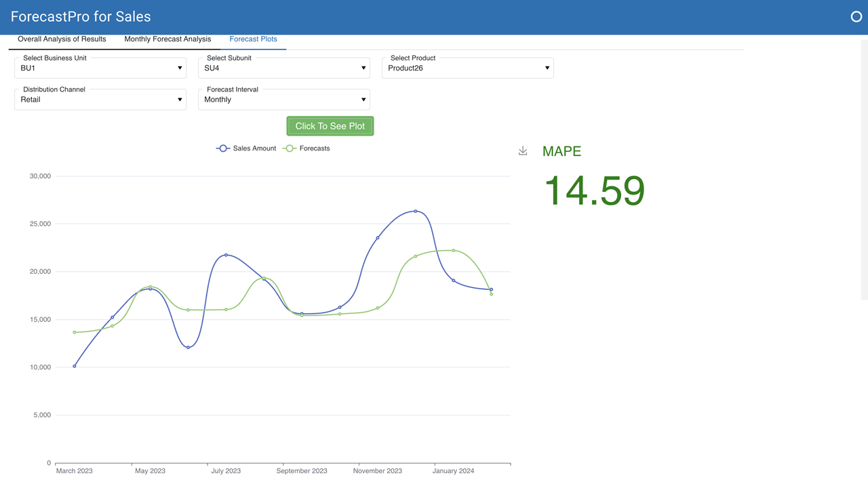868x488 pixels.
Task: Click the July 2023 x-axis label
Action: pos(226,471)
